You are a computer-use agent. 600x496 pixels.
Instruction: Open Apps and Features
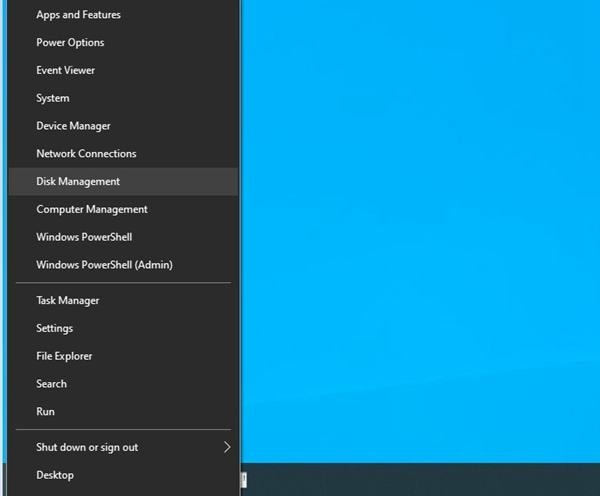pos(123,15)
